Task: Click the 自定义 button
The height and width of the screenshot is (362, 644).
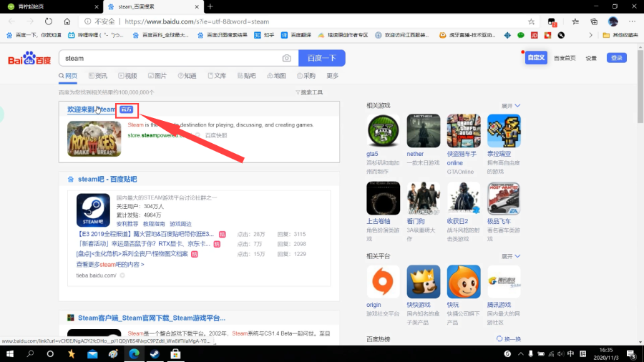Action: tap(536, 58)
